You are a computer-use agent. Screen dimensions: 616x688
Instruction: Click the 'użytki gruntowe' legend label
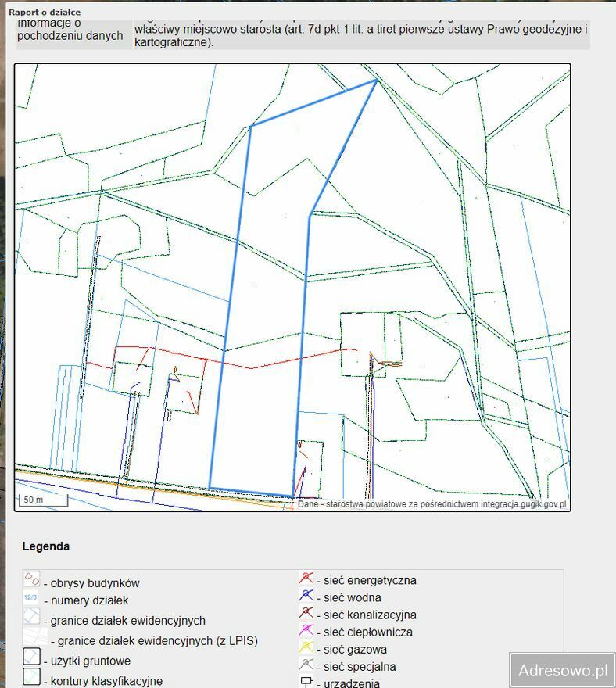91,661
